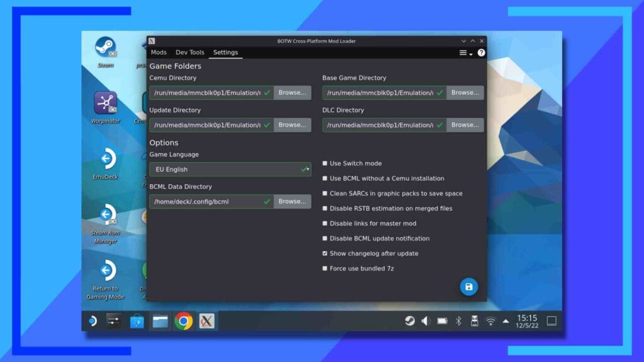Open the Discover store taskbar icon
Screen dimensions: 644x362
point(136,321)
